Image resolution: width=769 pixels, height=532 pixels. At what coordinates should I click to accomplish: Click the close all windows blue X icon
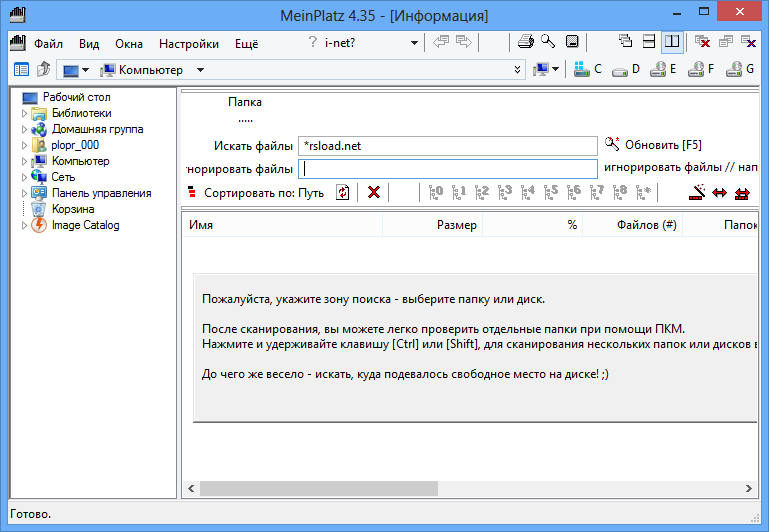click(x=749, y=42)
